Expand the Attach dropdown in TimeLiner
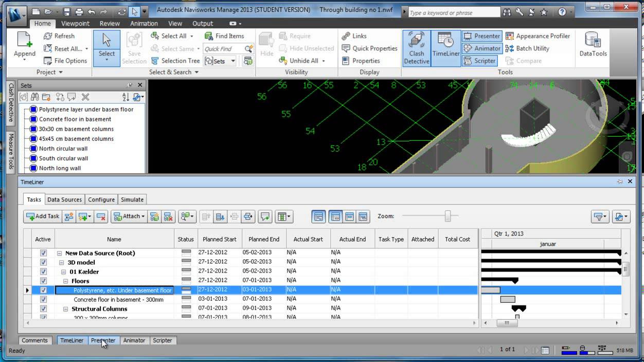This screenshot has width=644, height=362. tap(142, 216)
